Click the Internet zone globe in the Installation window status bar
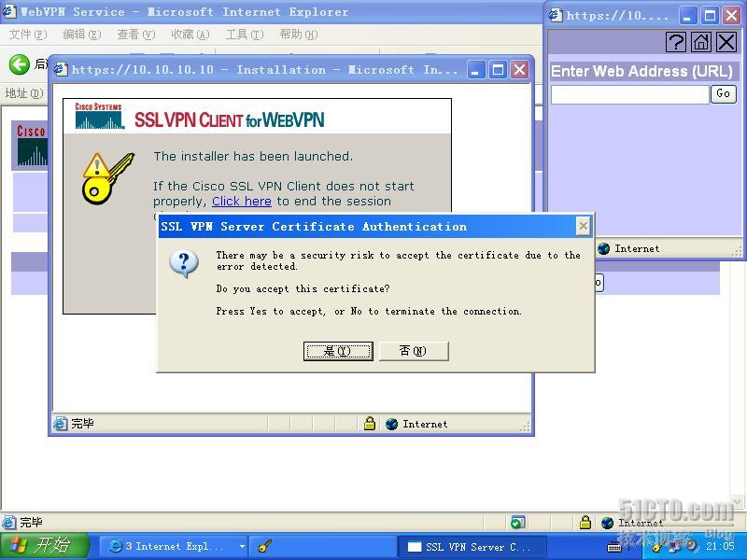 [x=391, y=424]
